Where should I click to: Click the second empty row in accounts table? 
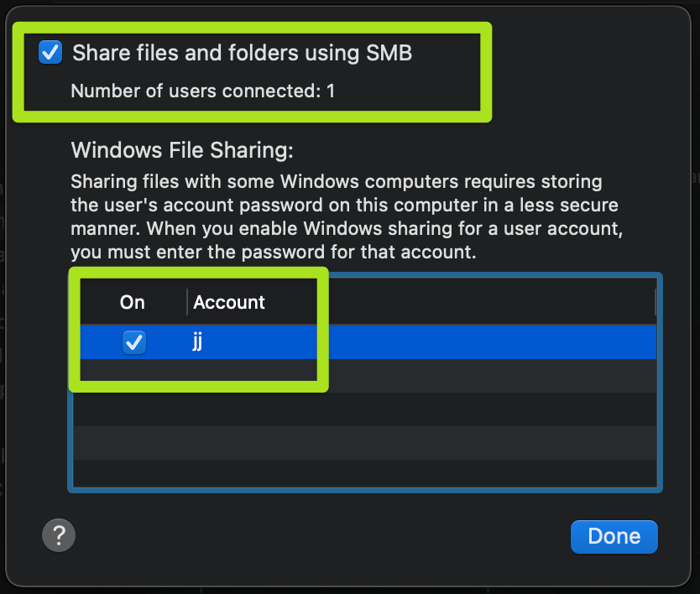coord(365,409)
